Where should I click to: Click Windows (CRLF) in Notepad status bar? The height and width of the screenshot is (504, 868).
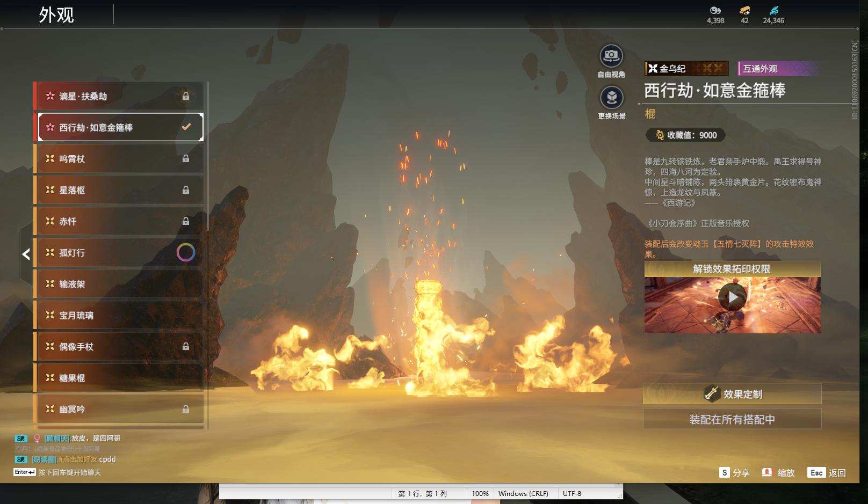tap(523, 493)
